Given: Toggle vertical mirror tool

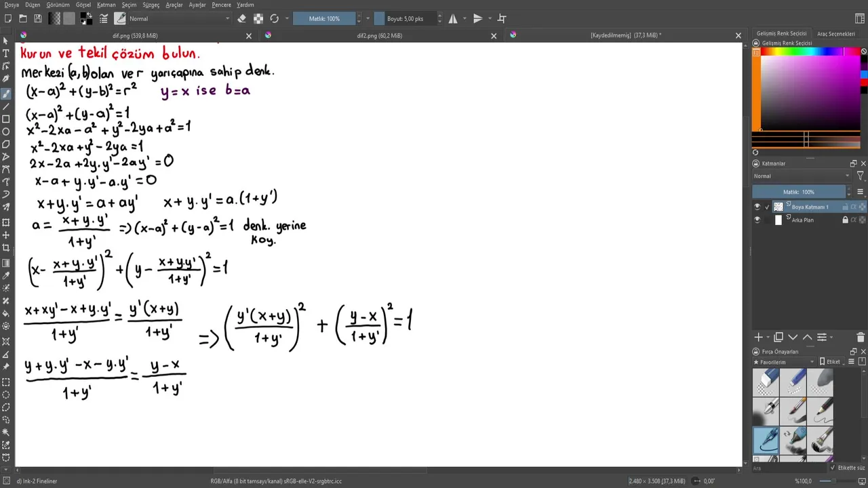Looking at the screenshot, I should coord(477,18).
